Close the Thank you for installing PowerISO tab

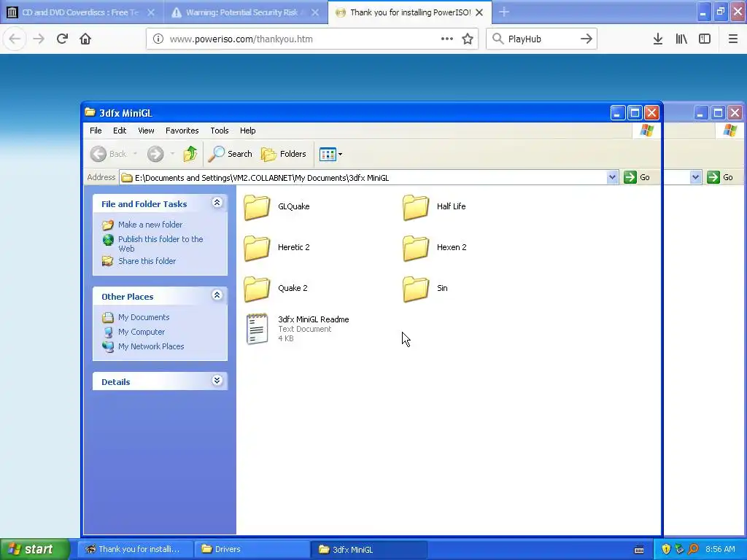pos(480,12)
